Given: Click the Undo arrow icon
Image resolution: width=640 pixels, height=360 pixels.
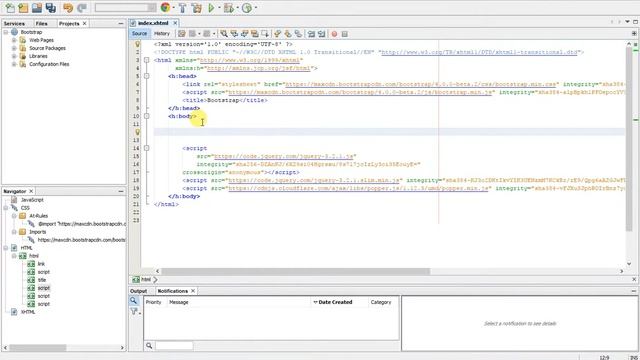Looking at the screenshot, I should [x=68, y=7].
